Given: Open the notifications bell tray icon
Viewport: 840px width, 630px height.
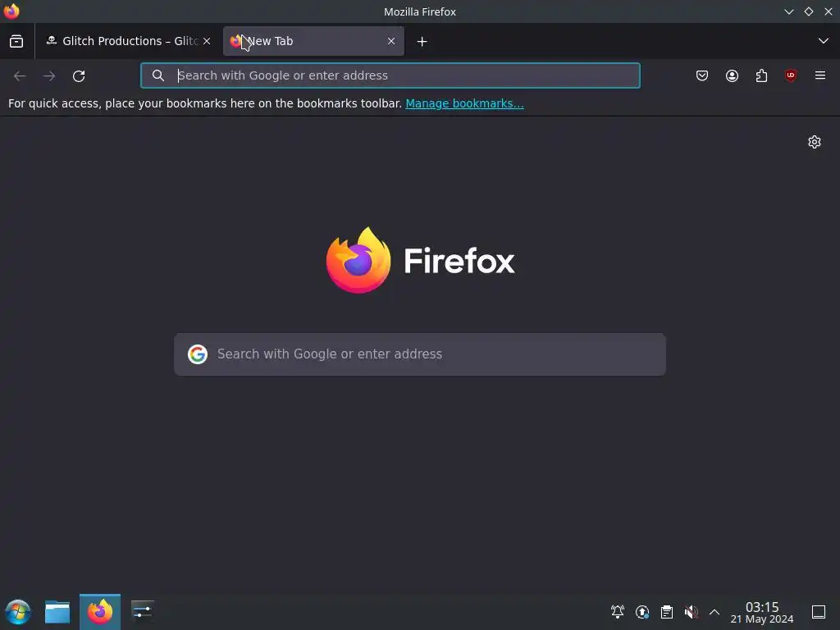Looking at the screenshot, I should pos(618,612).
